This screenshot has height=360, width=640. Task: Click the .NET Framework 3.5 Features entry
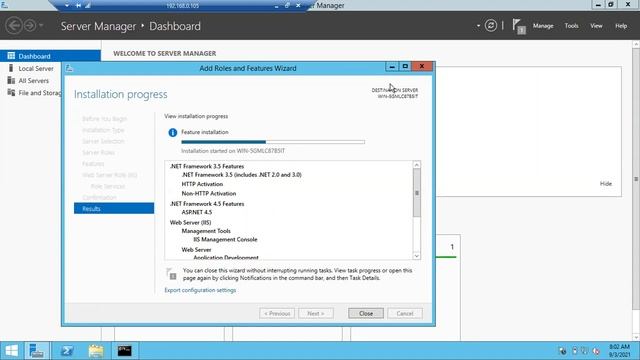pos(207,166)
